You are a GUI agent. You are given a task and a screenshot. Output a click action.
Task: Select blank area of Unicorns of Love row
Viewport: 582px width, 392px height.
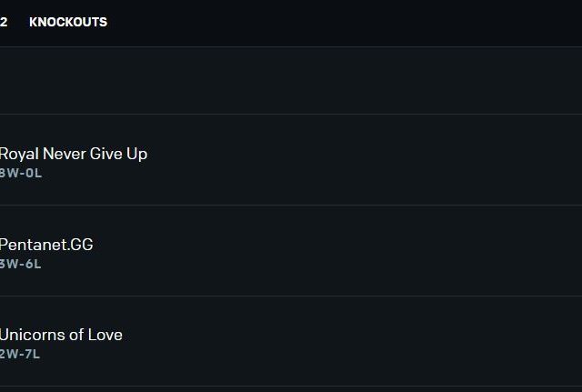[364, 341]
